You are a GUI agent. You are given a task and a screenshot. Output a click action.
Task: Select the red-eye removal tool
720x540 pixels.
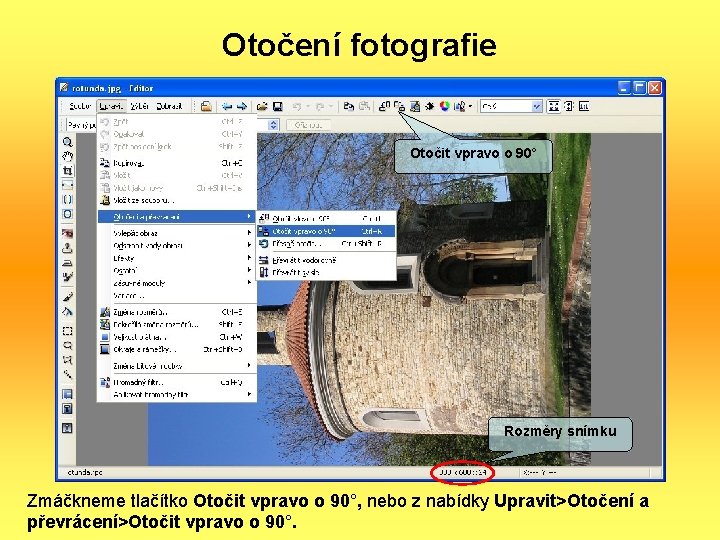68,233
